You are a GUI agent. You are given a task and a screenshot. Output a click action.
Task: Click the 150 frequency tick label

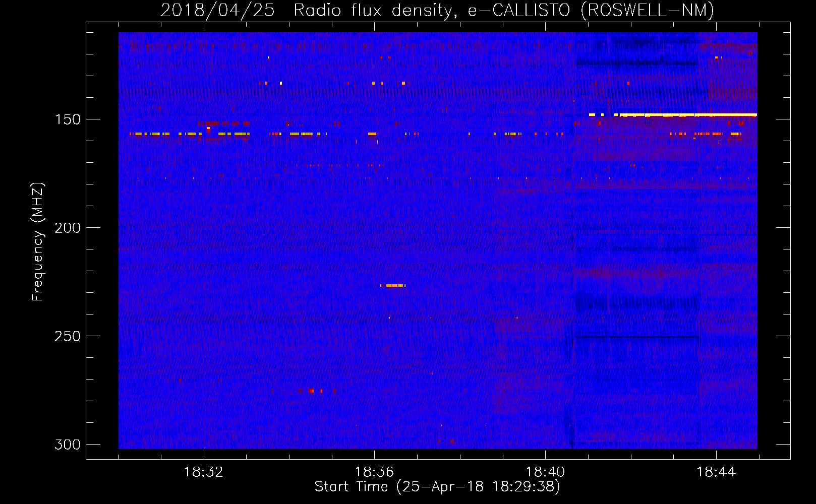pyautogui.click(x=68, y=119)
